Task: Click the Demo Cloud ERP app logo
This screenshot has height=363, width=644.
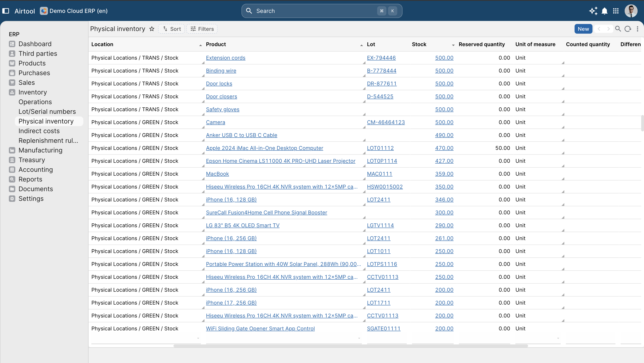Action: [44, 11]
